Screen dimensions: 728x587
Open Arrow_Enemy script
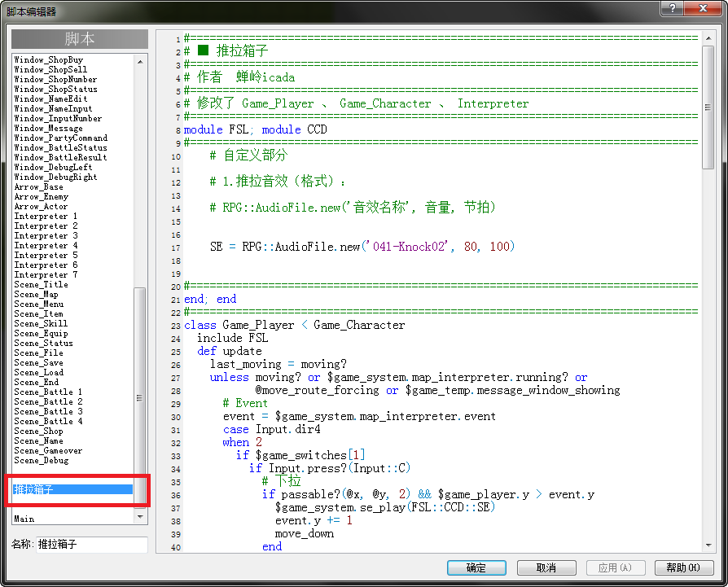pos(41,197)
